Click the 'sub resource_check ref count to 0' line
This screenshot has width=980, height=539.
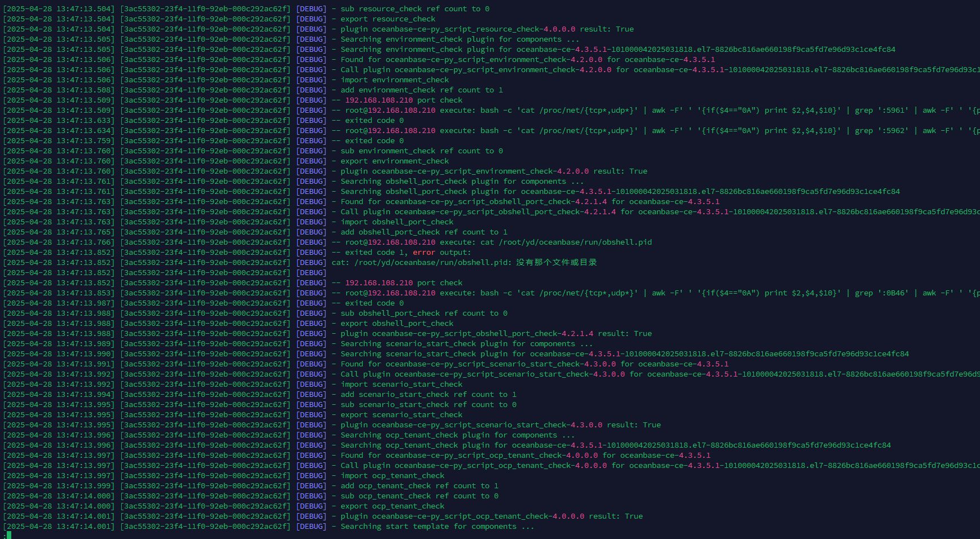pyautogui.click(x=415, y=9)
